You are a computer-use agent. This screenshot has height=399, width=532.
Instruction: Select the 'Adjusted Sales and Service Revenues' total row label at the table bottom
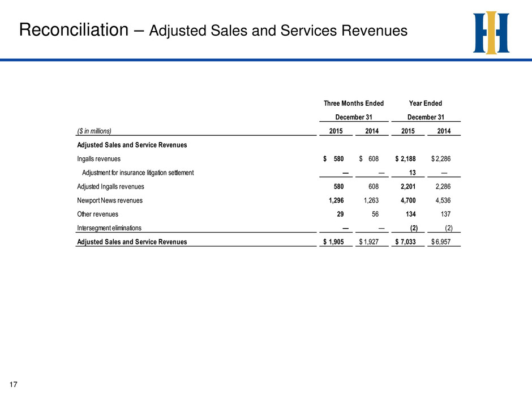click(x=132, y=242)
